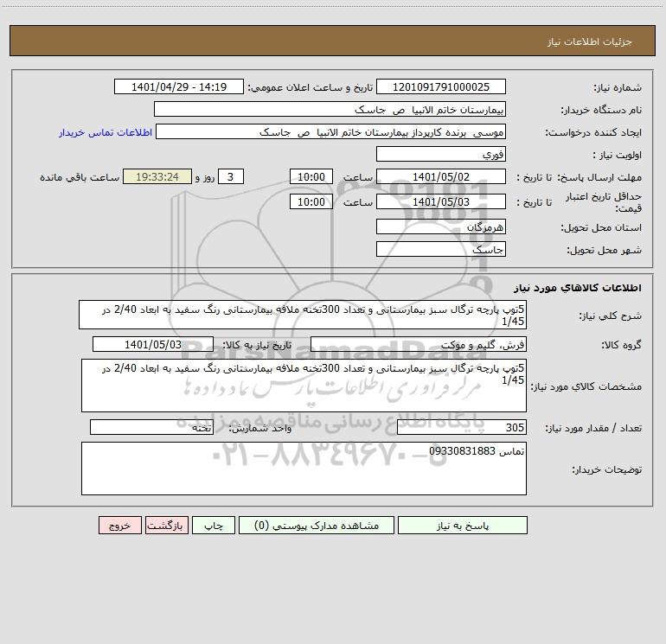Viewport: 666px width, 644px height.
Task: Click the تاریخ و ساعت اعلان عمومی label
Action: tap(311, 87)
